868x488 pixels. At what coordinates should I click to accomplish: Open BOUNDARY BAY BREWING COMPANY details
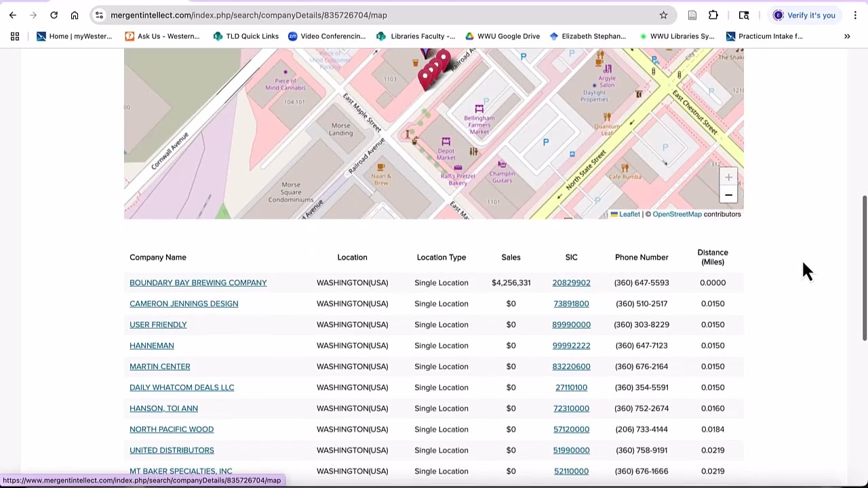pyautogui.click(x=198, y=283)
